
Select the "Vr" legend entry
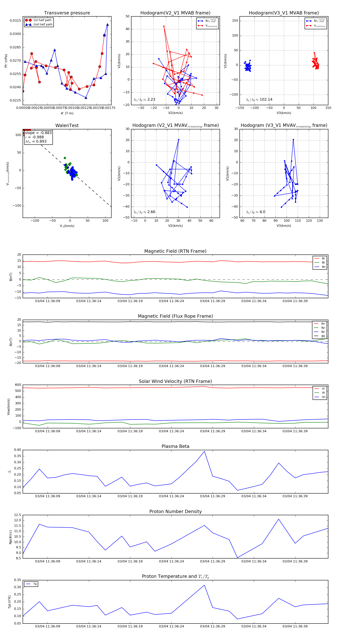click(x=320, y=389)
